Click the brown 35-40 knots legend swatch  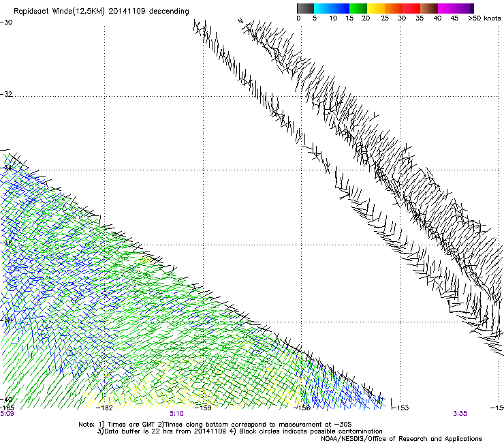click(x=429, y=8)
